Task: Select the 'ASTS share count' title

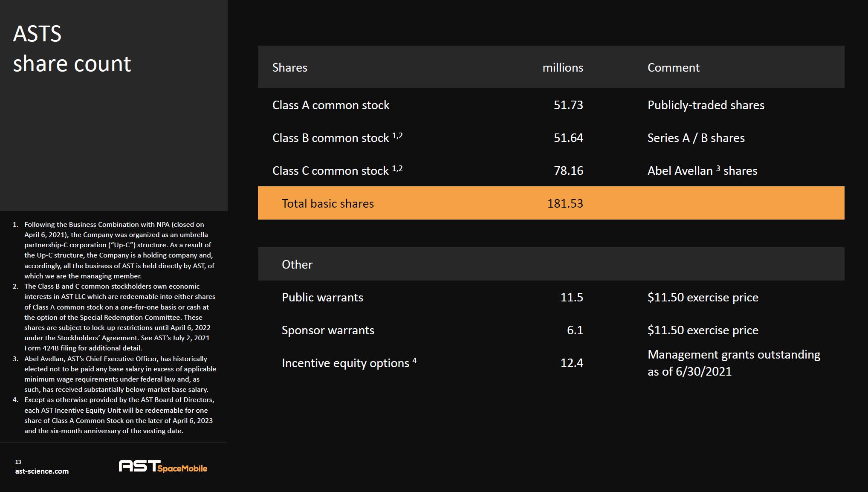Action: coord(72,49)
